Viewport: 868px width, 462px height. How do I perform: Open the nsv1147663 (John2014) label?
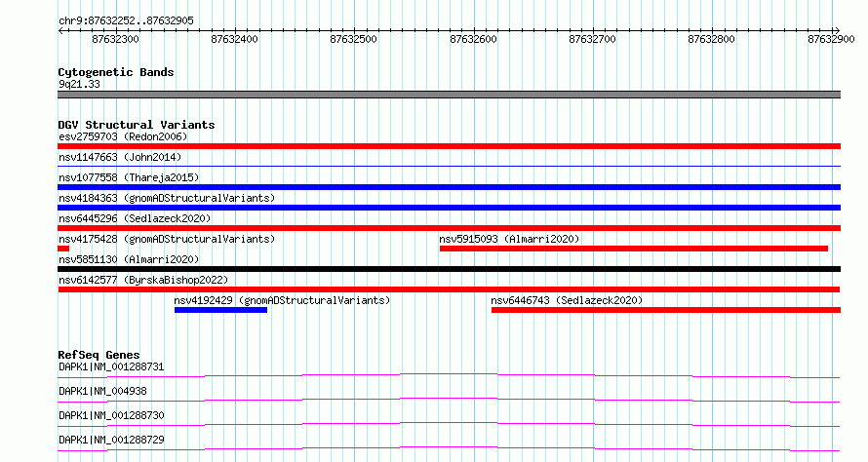coord(120,157)
